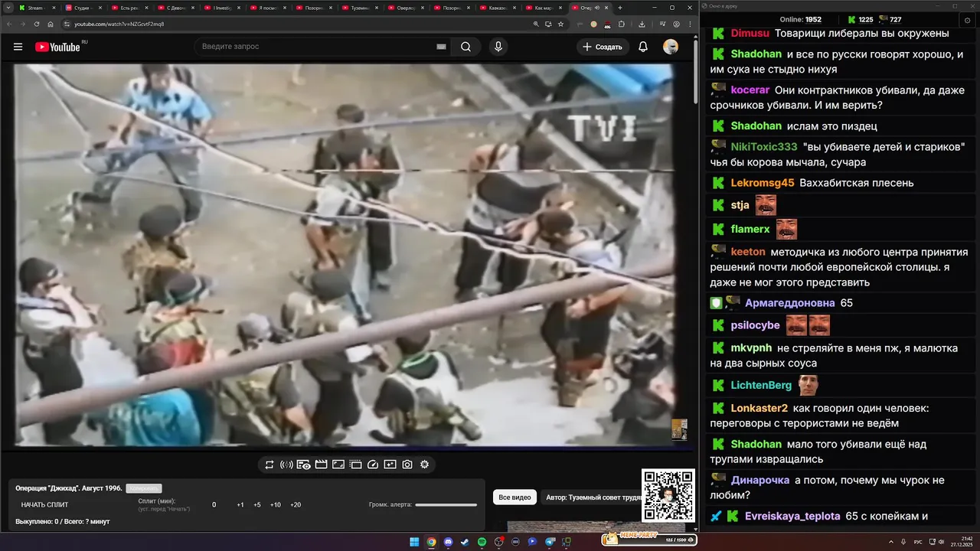Image resolution: width=980 pixels, height=551 pixels.
Task: Click the sparkle video filters icon
Action: click(x=390, y=465)
